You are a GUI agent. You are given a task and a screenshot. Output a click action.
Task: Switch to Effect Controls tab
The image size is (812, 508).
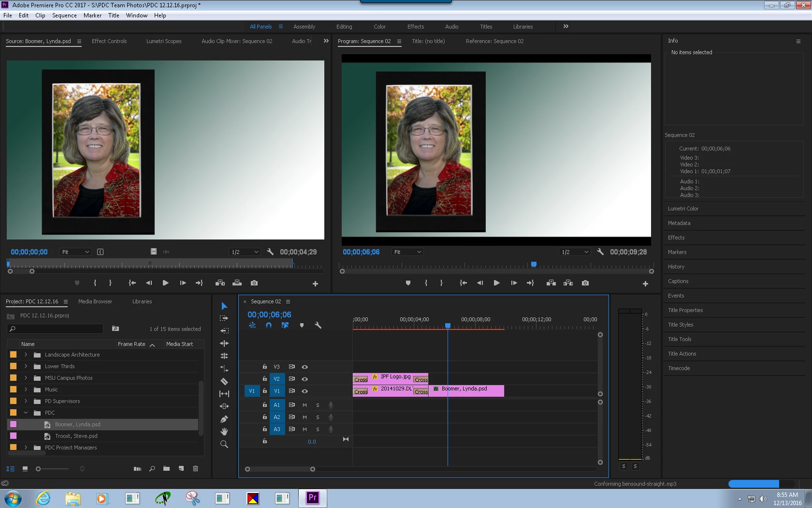pyautogui.click(x=109, y=41)
